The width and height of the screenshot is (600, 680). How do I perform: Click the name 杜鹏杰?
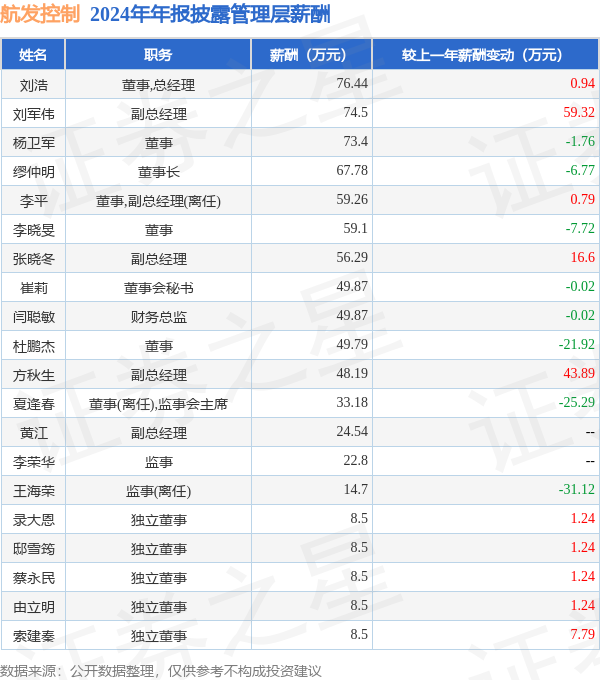(x=34, y=346)
